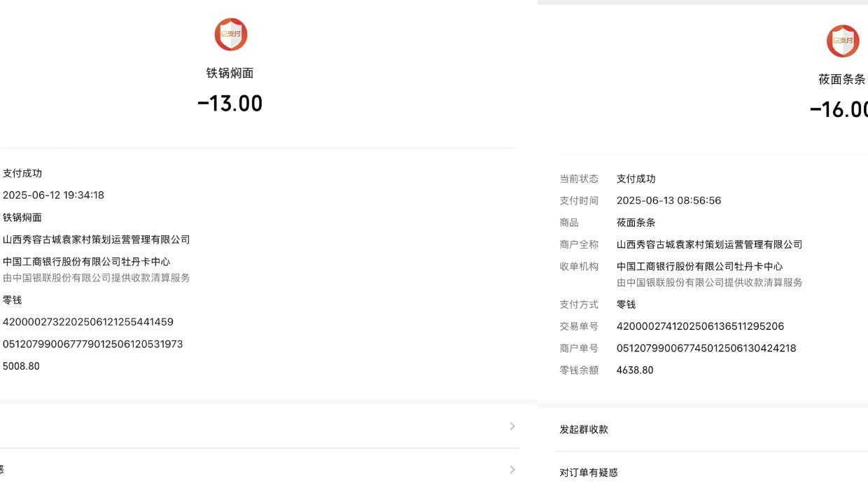Click the paid shield icon above 莜面条条

(x=843, y=41)
